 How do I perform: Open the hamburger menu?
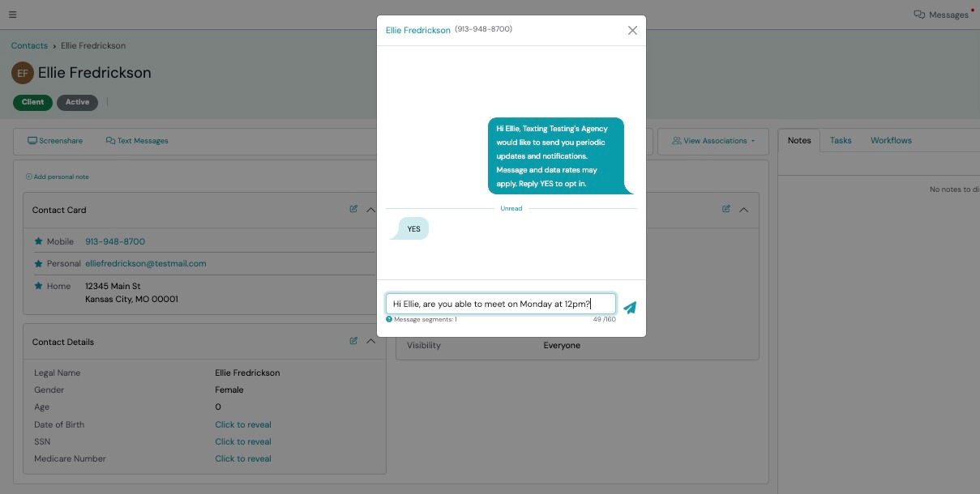[13, 15]
